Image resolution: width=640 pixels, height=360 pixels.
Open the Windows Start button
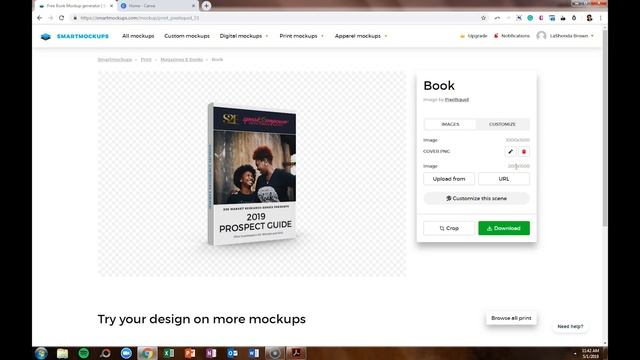[x=41, y=353]
